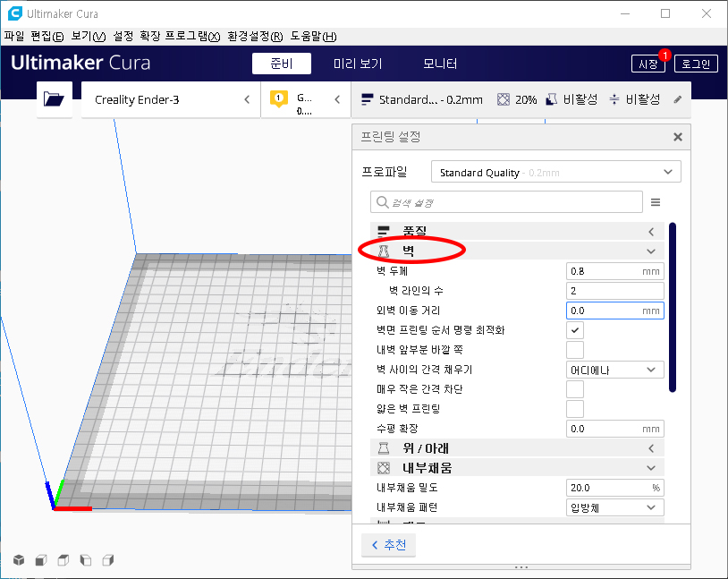The image size is (728, 579).
Task: Open the 설정 menu
Action: click(123, 37)
